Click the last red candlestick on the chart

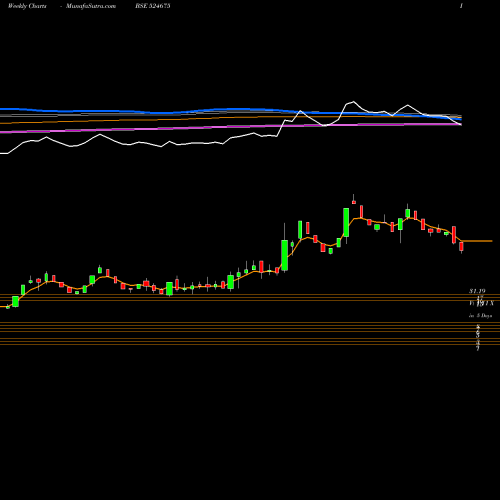(x=461, y=247)
